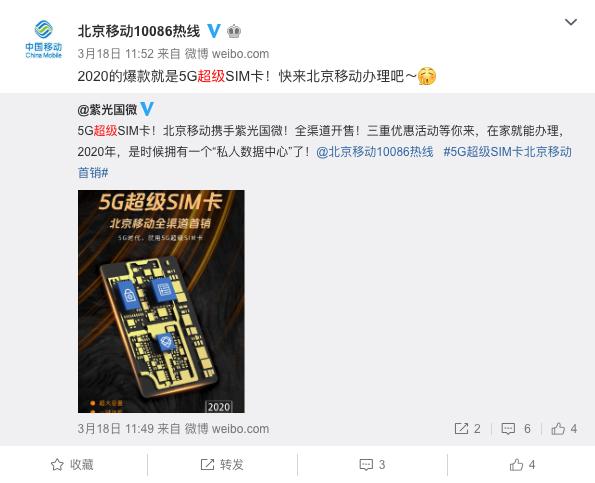595x483 pixels.
Task: Toggle the bottom like button showing 4
Action: point(522,465)
